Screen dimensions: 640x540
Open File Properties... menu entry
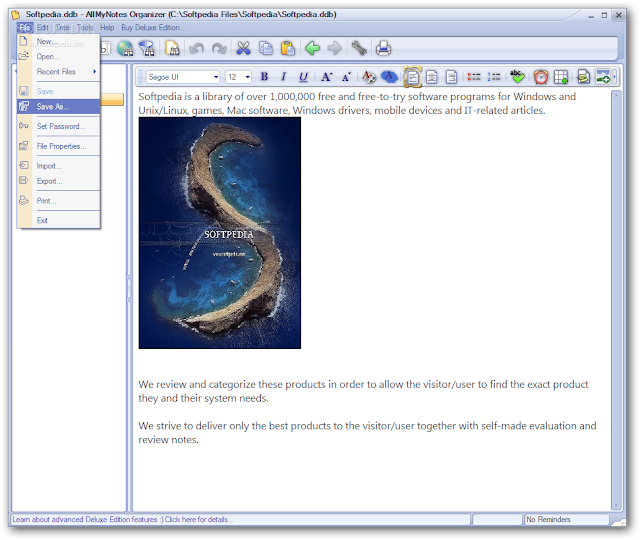tap(58, 146)
